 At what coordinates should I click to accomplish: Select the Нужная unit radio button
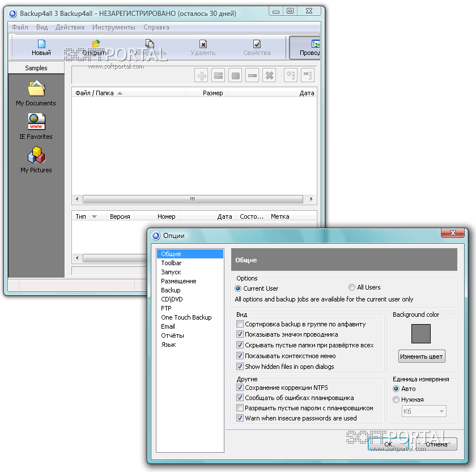tap(396, 399)
